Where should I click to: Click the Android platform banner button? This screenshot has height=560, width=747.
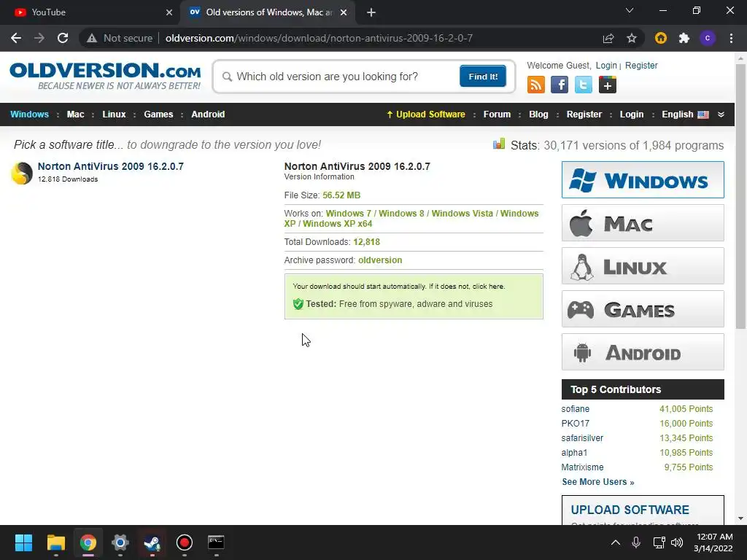(643, 352)
